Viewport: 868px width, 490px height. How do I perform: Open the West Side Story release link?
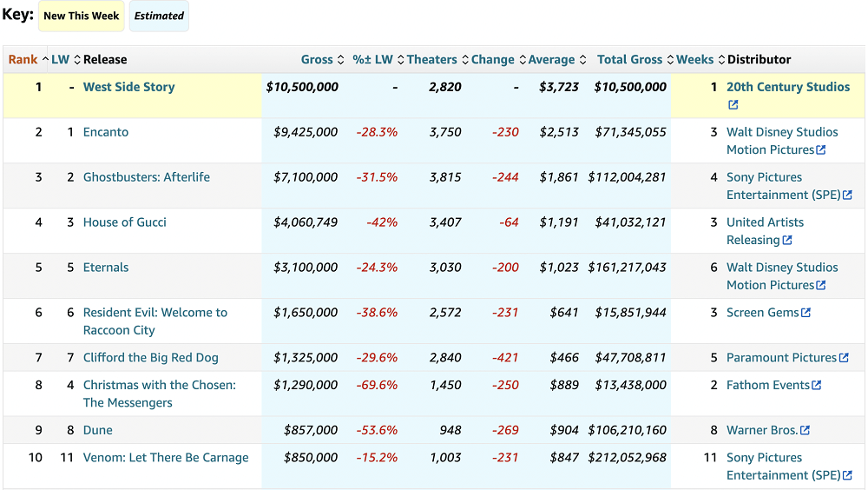point(128,87)
